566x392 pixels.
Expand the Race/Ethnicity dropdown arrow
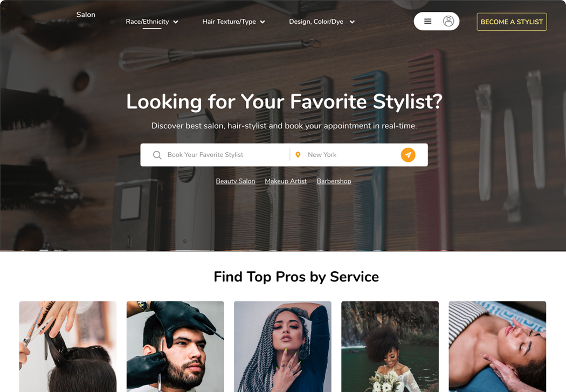click(x=176, y=22)
